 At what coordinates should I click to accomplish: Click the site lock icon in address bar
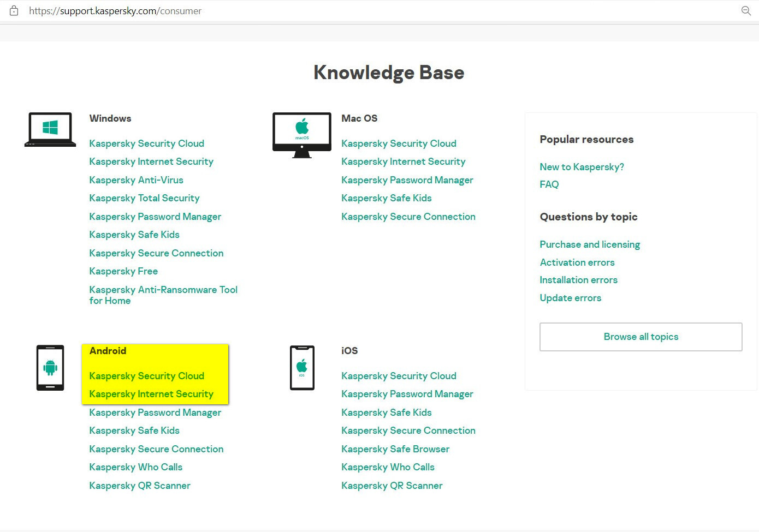coord(14,11)
